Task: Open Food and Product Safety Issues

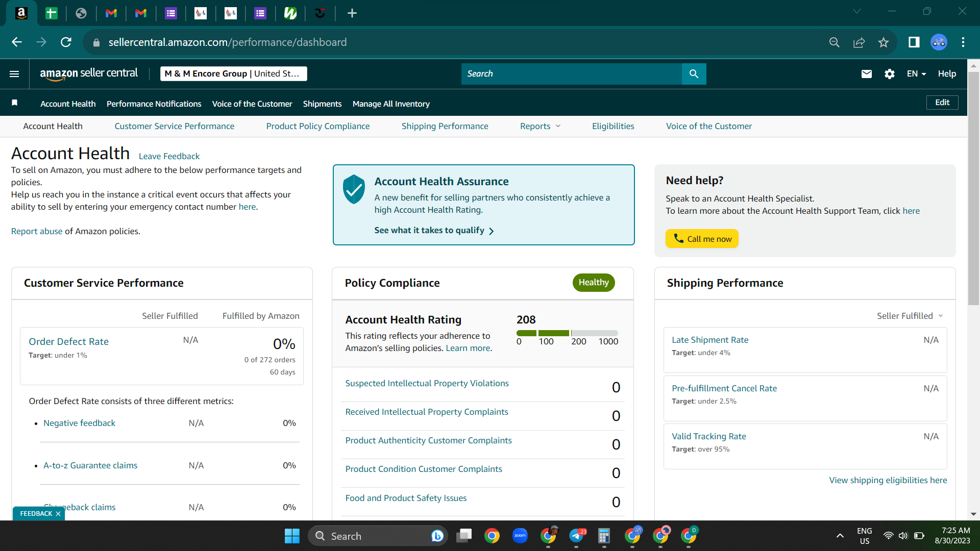Action: [406, 498]
